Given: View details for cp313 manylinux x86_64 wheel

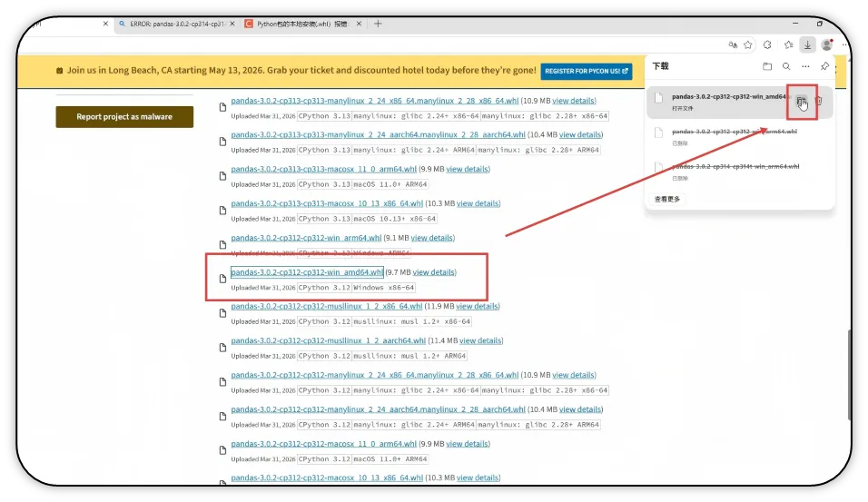Looking at the screenshot, I should [x=574, y=101].
